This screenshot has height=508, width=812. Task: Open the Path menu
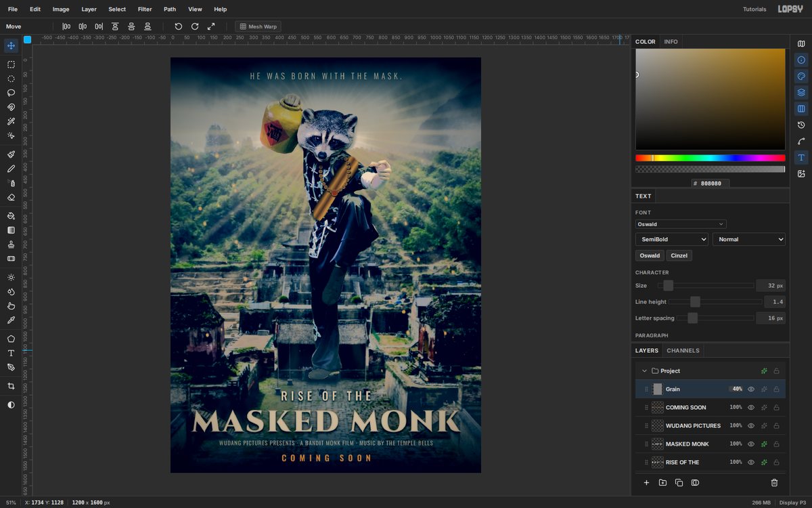(170, 9)
